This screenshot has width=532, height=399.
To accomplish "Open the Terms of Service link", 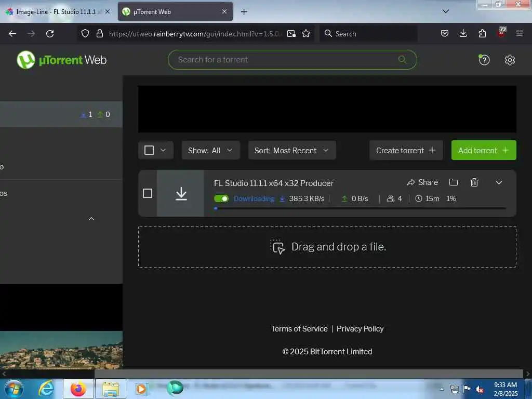I will pos(299,329).
